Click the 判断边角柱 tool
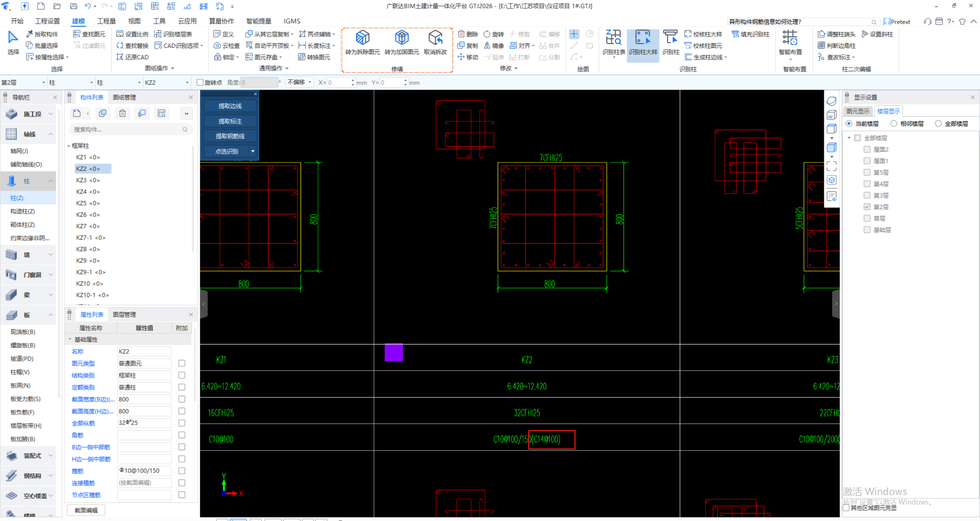Viewport: 980px width, 521px height. point(836,46)
